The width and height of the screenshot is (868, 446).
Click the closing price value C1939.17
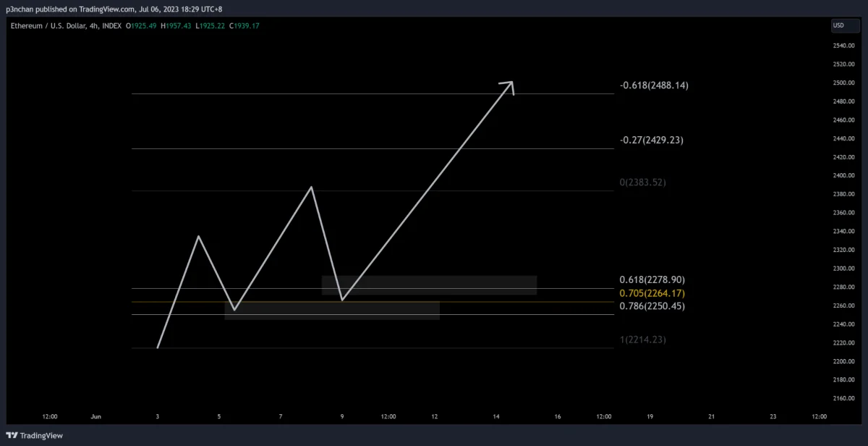click(x=243, y=26)
